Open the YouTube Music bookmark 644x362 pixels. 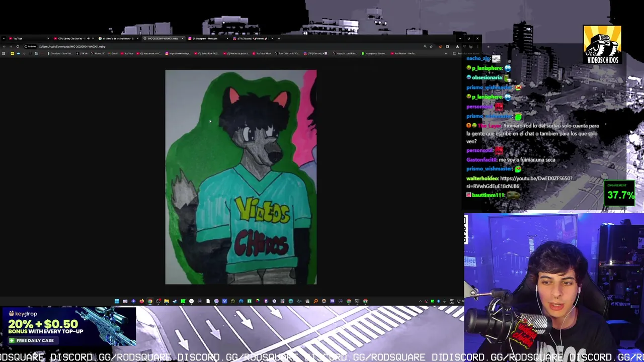pyautogui.click(x=262, y=53)
